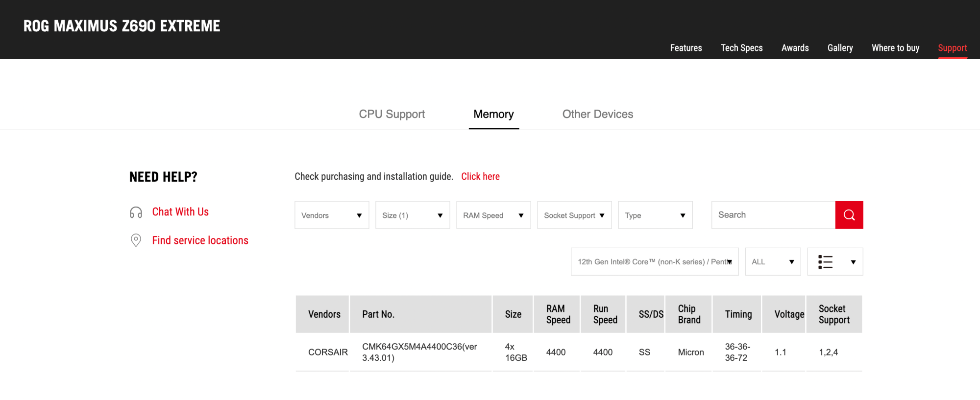Open the Size (1) filter dropdown
The height and width of the screenshot is (400, 980).
pos(412,215)
